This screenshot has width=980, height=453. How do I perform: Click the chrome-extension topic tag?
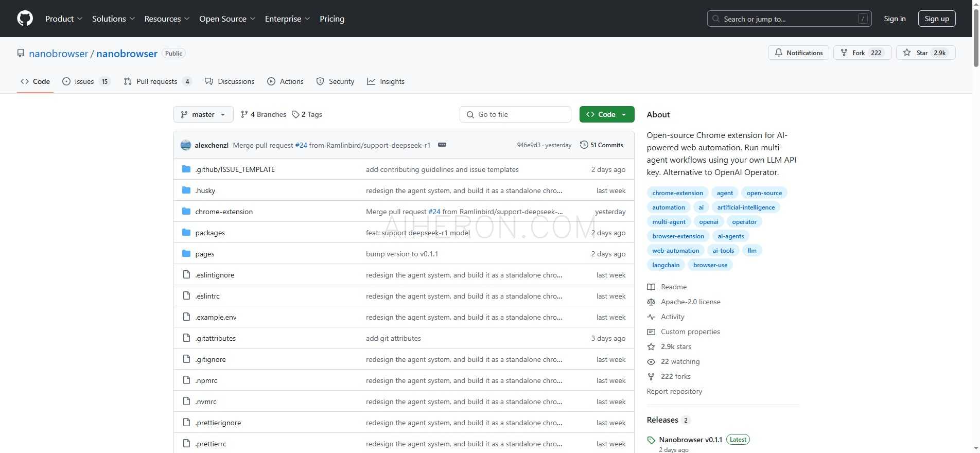[x=677, y=193]
